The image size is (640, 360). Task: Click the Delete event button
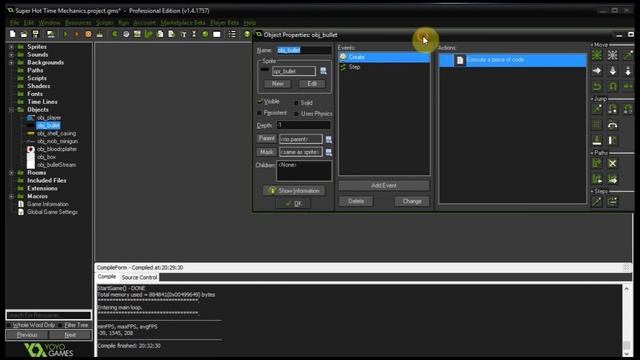pyautogui.click(x=356, y=201)
